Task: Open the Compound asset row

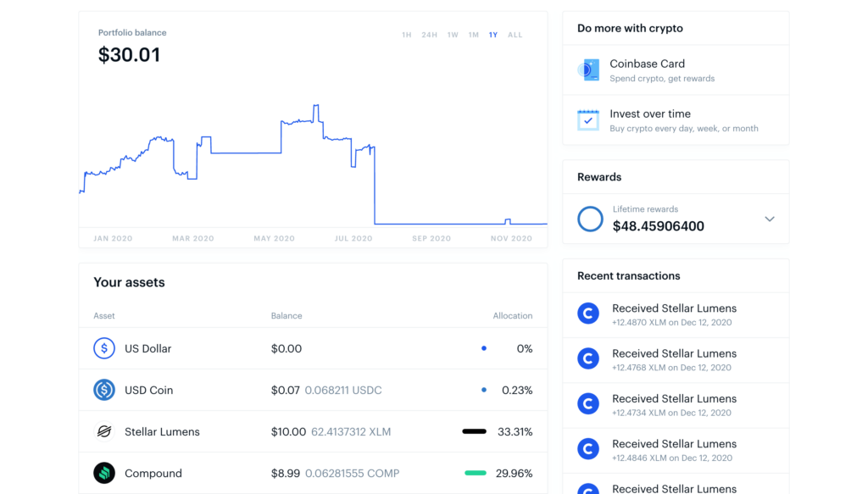Action: click(313, 473)
